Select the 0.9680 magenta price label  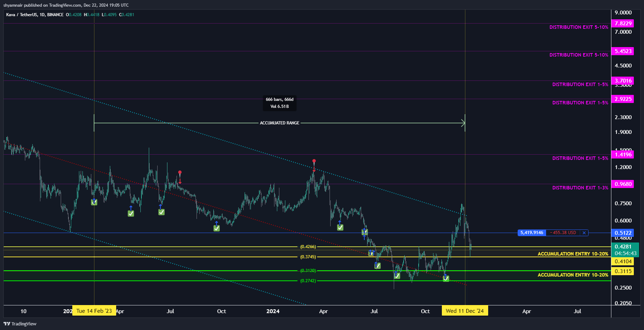[x=623, y=184]
